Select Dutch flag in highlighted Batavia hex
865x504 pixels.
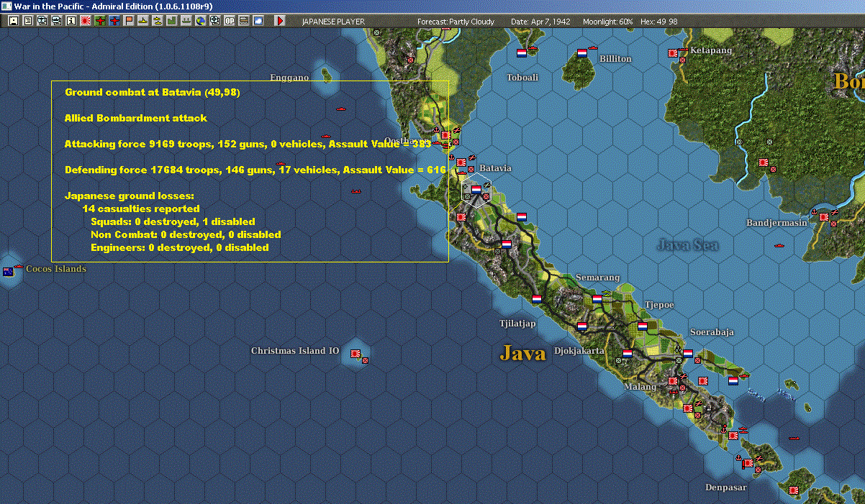476,189
